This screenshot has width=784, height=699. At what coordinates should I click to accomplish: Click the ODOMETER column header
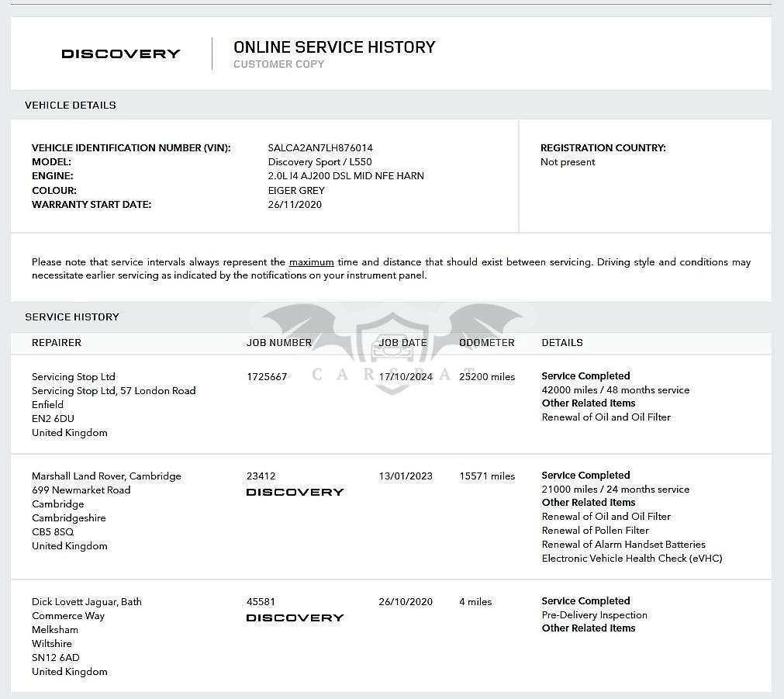point(486,342)
